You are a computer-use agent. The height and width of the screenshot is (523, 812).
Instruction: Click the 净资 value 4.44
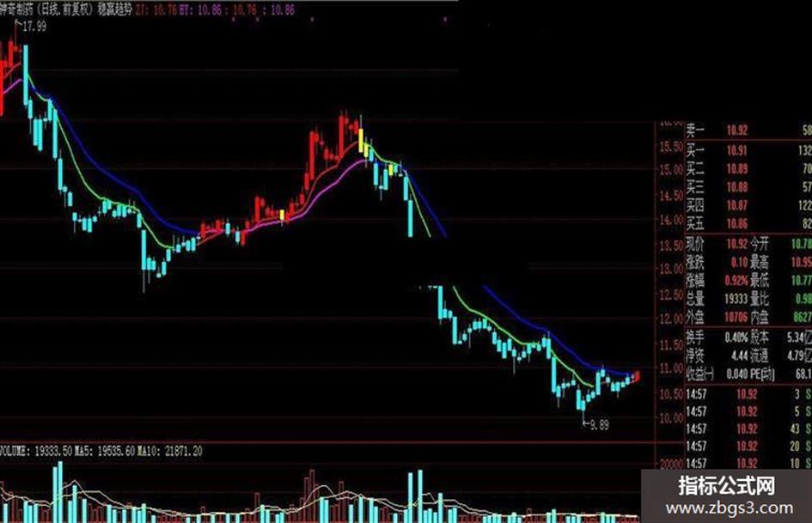739,356
